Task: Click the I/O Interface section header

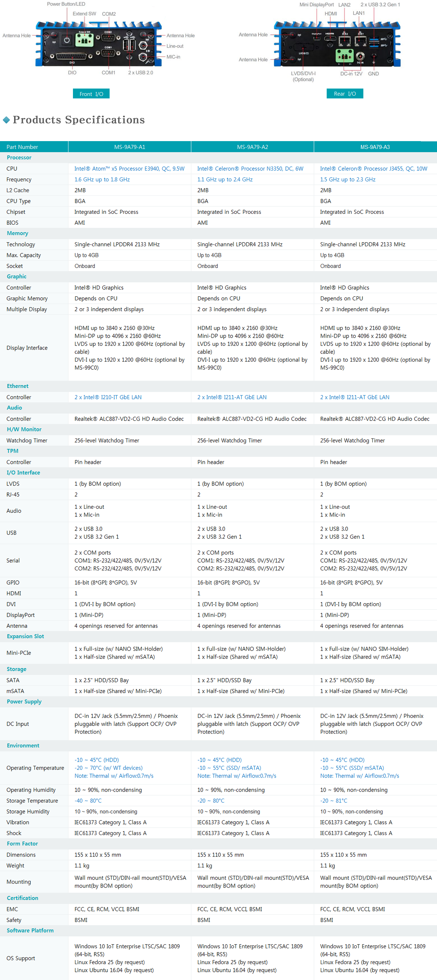Action: 23,473
